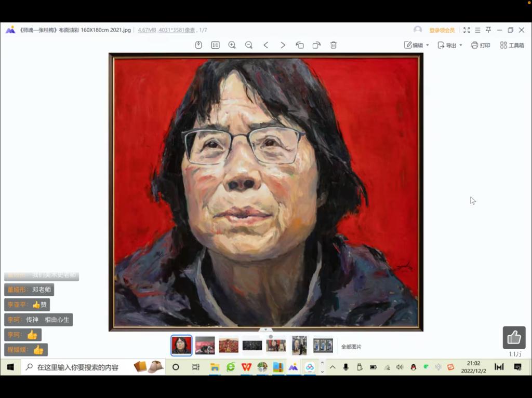Open the Windows notification center
This screenshot has height=398, width=532.
[518, 367]
